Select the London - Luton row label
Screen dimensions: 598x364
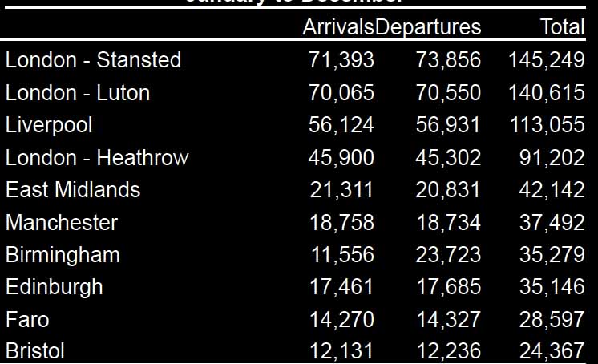pyautogui.click(x=78, y=93)
